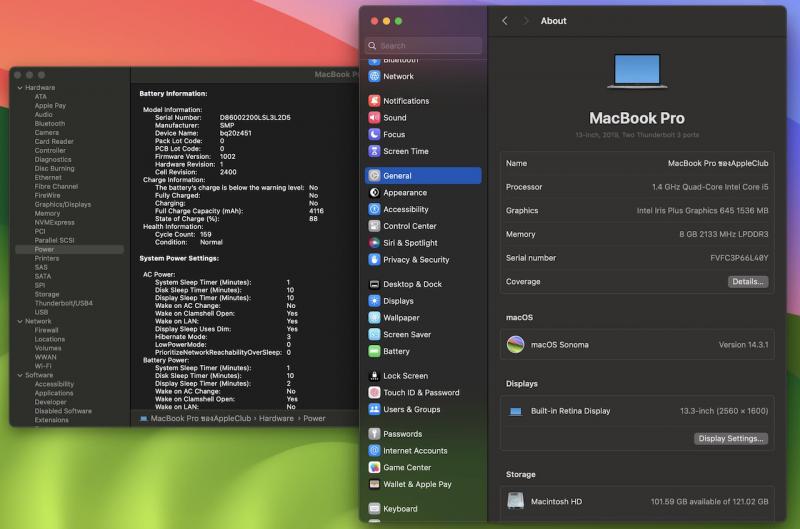This screenshot has width=800, height=529.
Task: Open the Users & Groups icon
Action: click(x=374, y=410)
